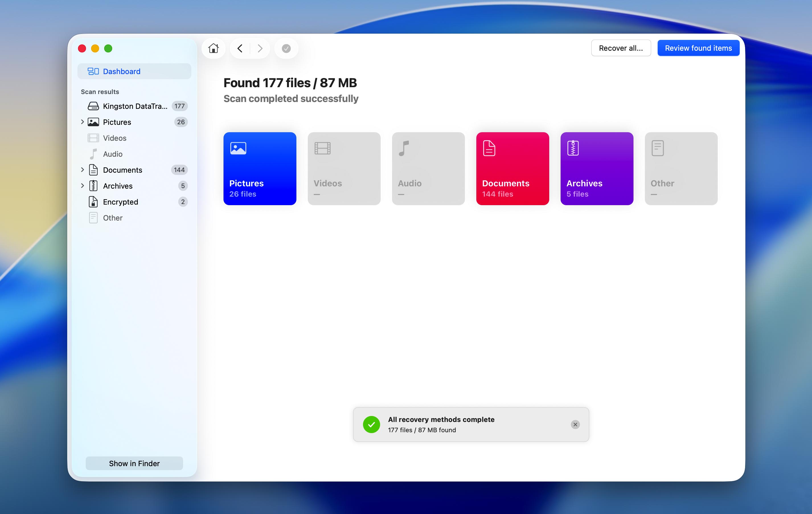Select Other in the sidebar

click(134, 218)
